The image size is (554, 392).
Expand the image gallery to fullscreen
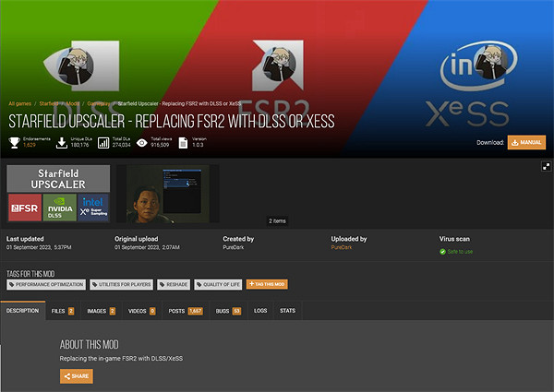(x=546, y=167)
